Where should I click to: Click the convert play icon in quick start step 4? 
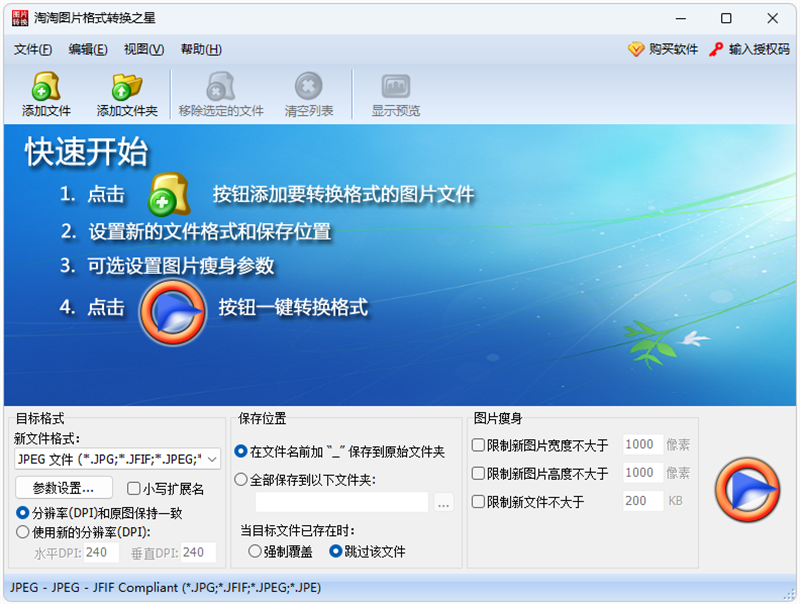point(173,311)
